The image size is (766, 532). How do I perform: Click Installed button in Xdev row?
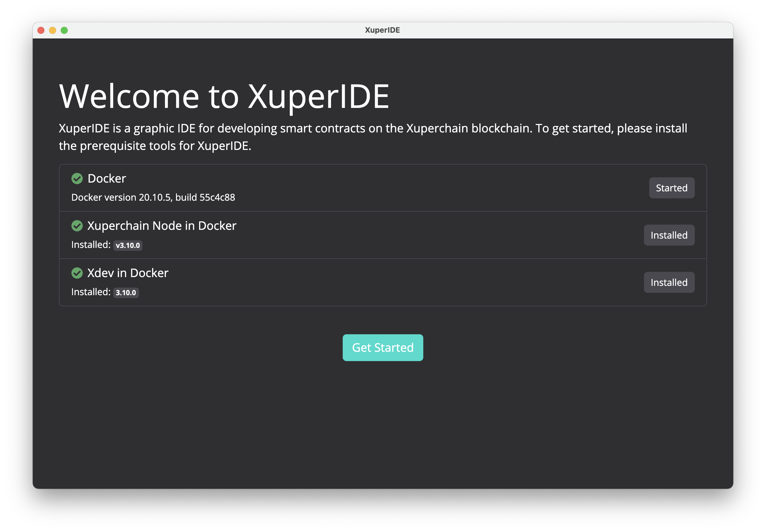click(668, 283)
